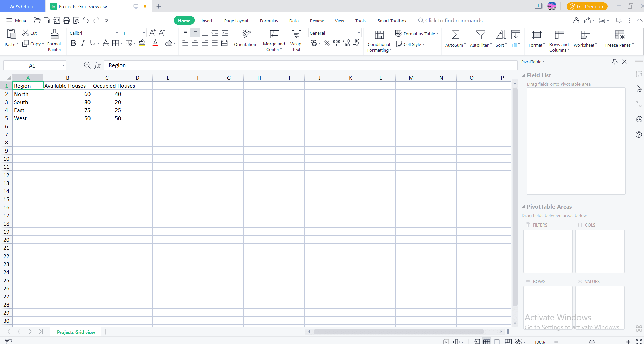The image size is (644, 344).
Task: Click the AutoFilter funnel icon
Action: coord(480,35)
